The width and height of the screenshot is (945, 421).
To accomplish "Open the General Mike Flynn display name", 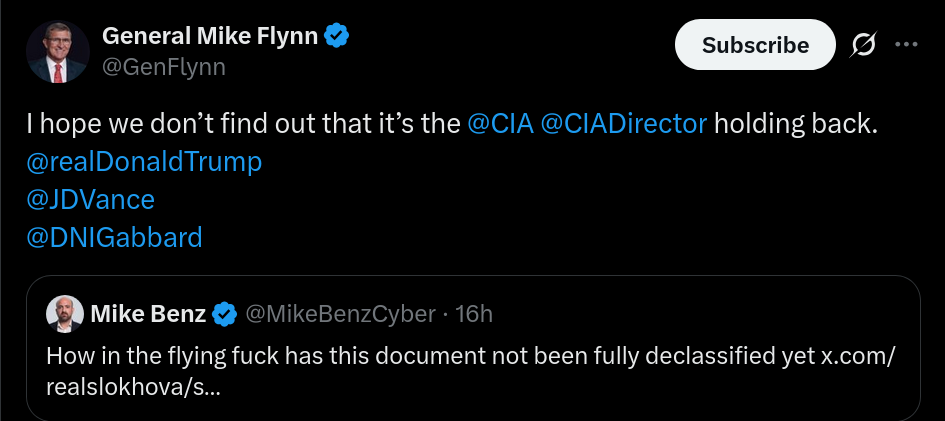I will (x=210, y=37).
